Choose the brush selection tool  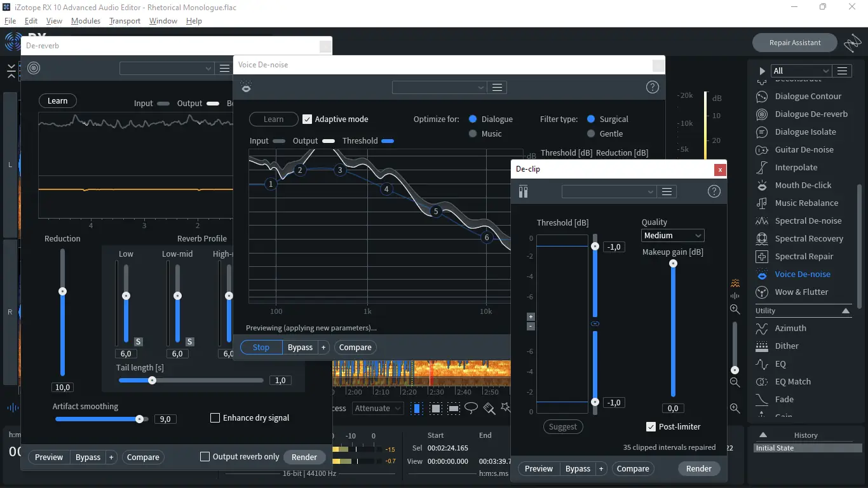tap(489, 408)
